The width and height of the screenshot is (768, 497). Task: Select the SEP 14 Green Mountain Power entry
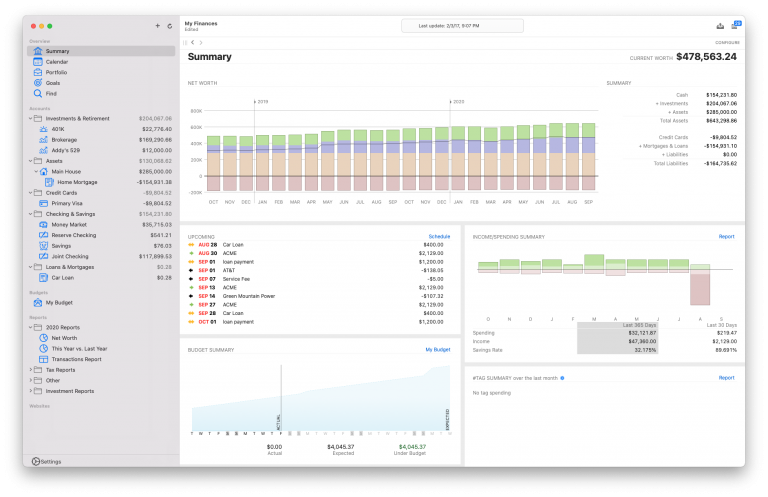pos(316,296)
